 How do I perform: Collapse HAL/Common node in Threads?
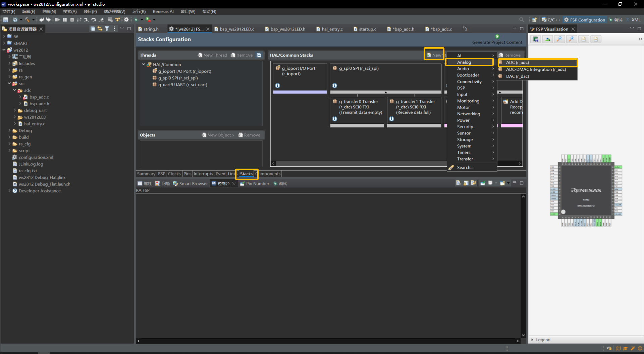coord(144,64)
